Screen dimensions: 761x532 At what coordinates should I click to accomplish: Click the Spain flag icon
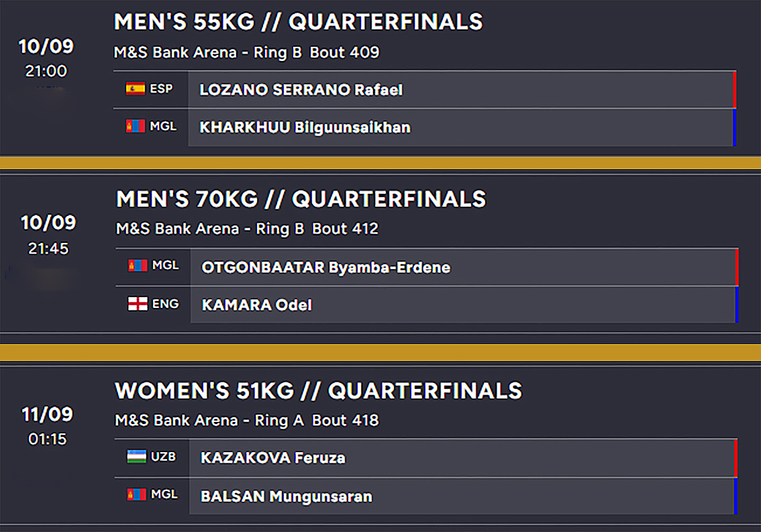click(136, 89)
